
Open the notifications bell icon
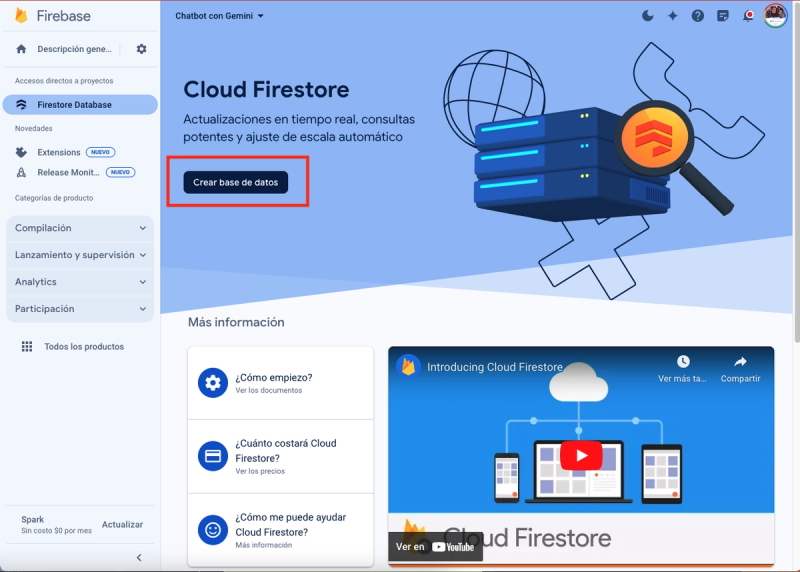748,16
